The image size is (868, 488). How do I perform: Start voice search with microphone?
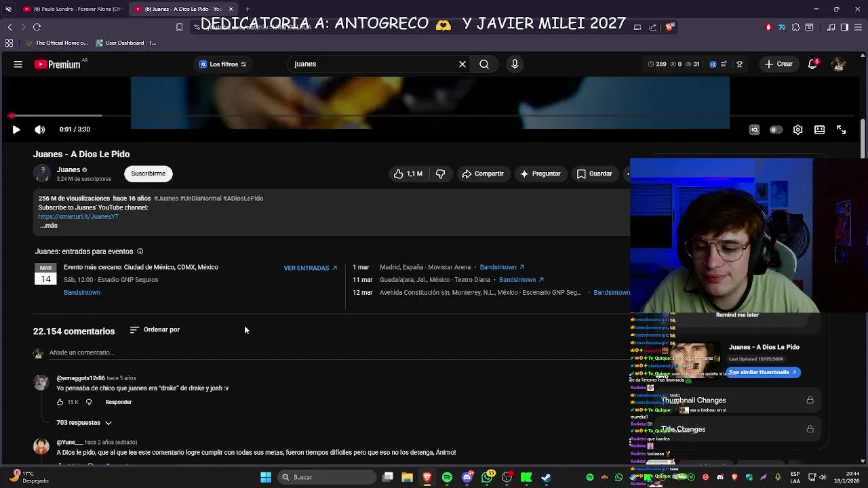pyautogui.click(x=515, y=64)
